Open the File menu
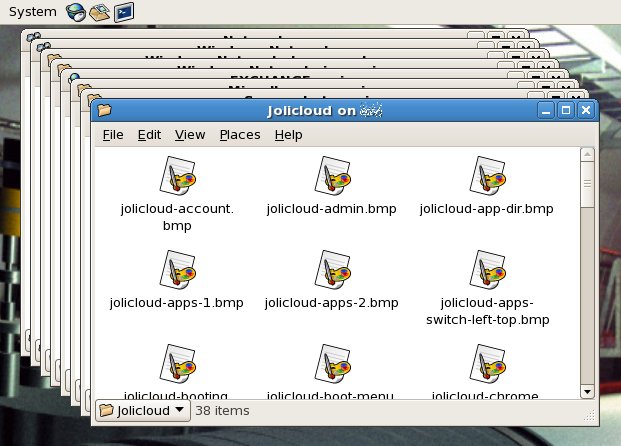Viewport: 621px width, 446px height. point(113,135)
